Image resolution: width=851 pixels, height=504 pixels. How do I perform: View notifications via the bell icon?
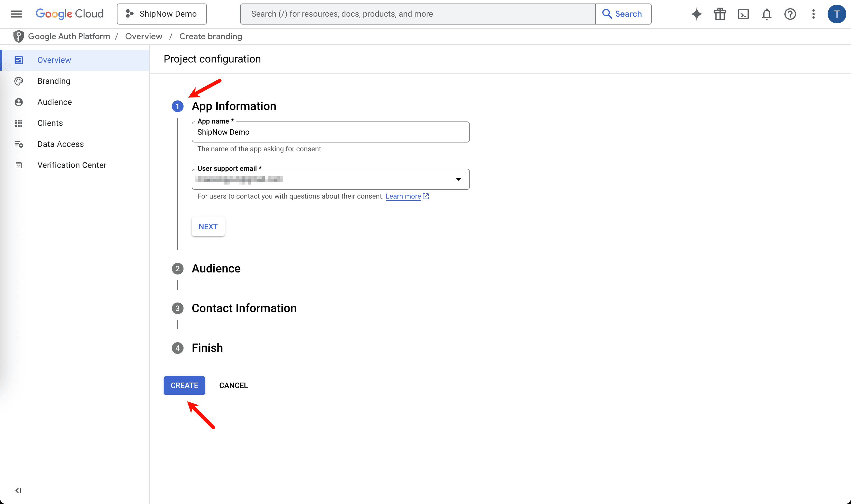[767, 14]
